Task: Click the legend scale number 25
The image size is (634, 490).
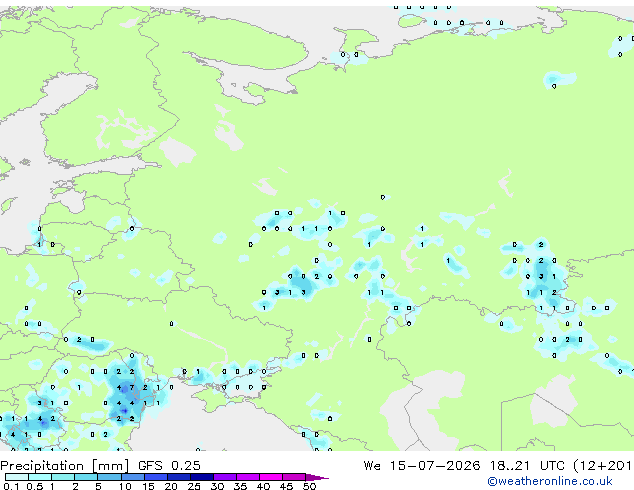Action: [x=194, y=486]
